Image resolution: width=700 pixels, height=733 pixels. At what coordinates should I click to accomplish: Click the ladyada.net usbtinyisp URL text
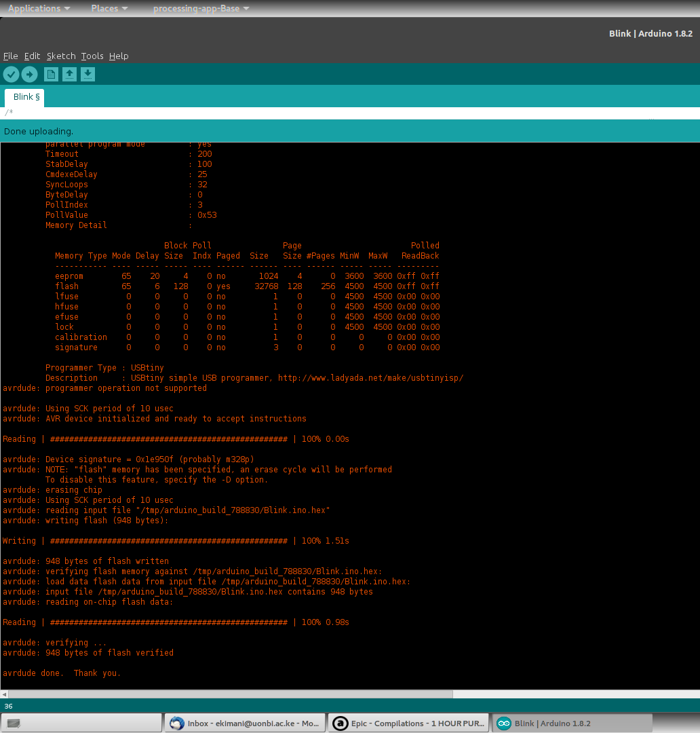tap(370, 378)
